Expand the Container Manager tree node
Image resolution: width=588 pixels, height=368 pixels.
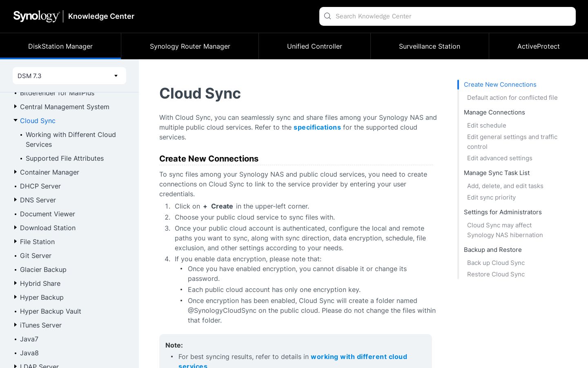pos(16,172)
